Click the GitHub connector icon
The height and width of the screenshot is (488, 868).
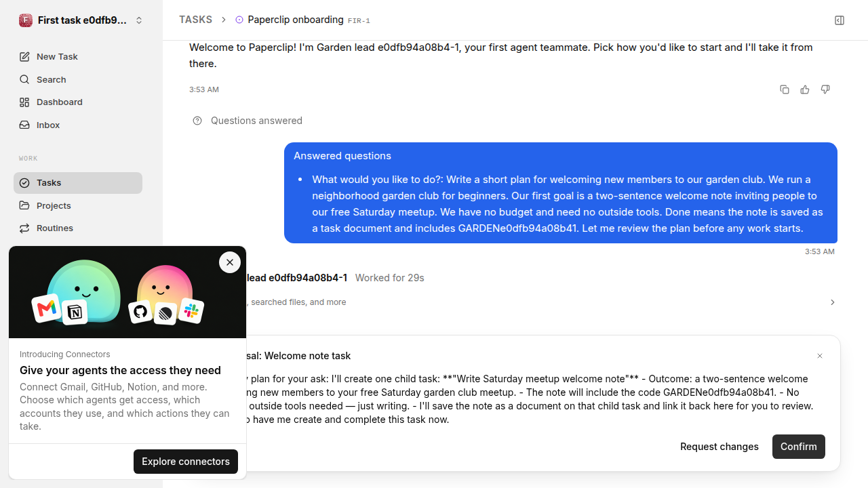pyautogui.click(x=140, y=312)
